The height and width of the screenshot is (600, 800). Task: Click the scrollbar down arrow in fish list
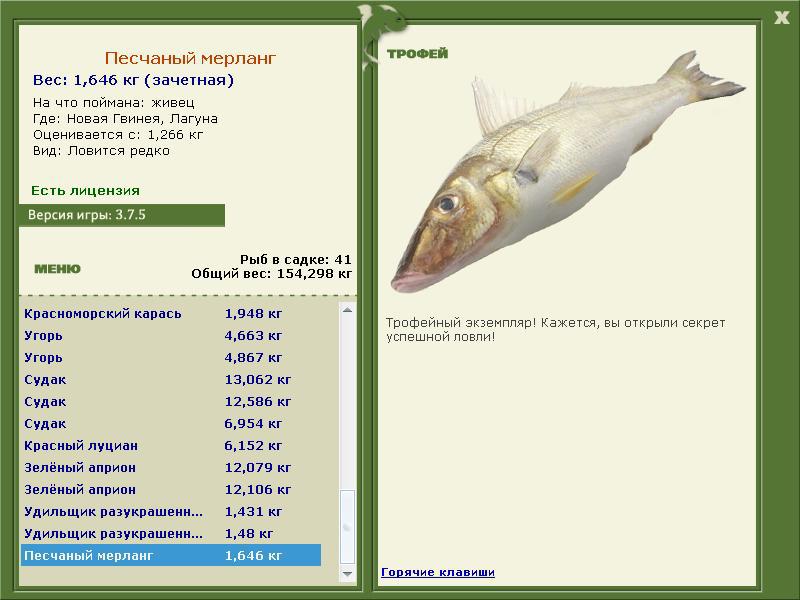pos(347,574)
